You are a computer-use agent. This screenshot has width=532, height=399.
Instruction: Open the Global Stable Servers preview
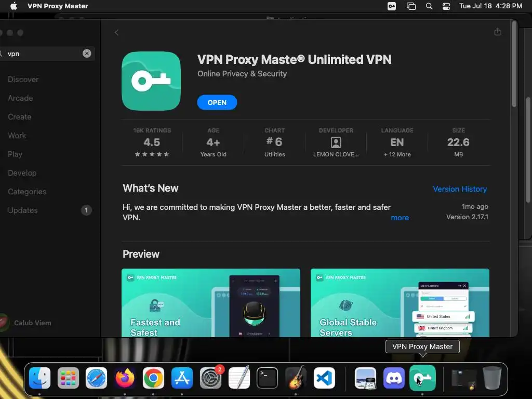(x=400, y=303)
